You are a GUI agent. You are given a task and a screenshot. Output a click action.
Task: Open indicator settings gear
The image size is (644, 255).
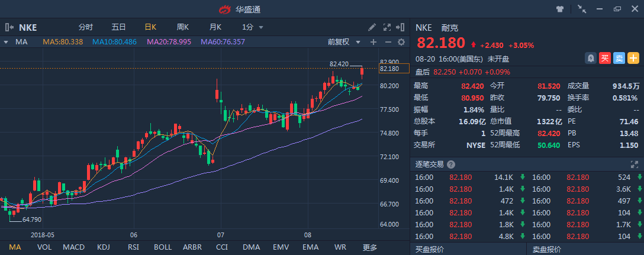coord(401,42)
